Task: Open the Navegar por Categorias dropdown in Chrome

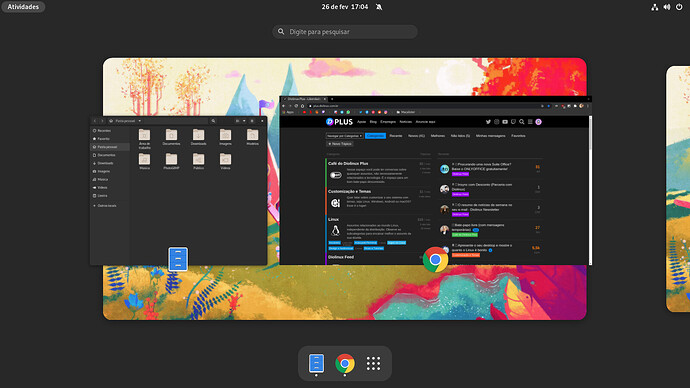Action: click(344, 136)
